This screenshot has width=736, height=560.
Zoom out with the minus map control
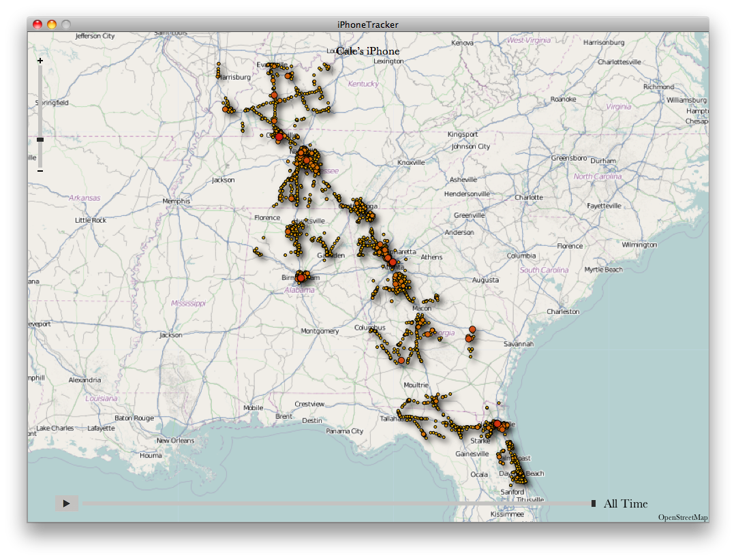[x=40, y=171]
